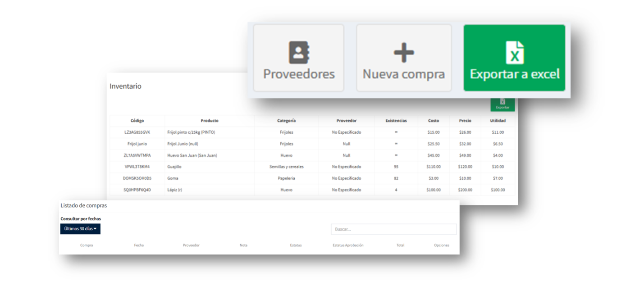Click the Huevo San Juan product name

192,155
